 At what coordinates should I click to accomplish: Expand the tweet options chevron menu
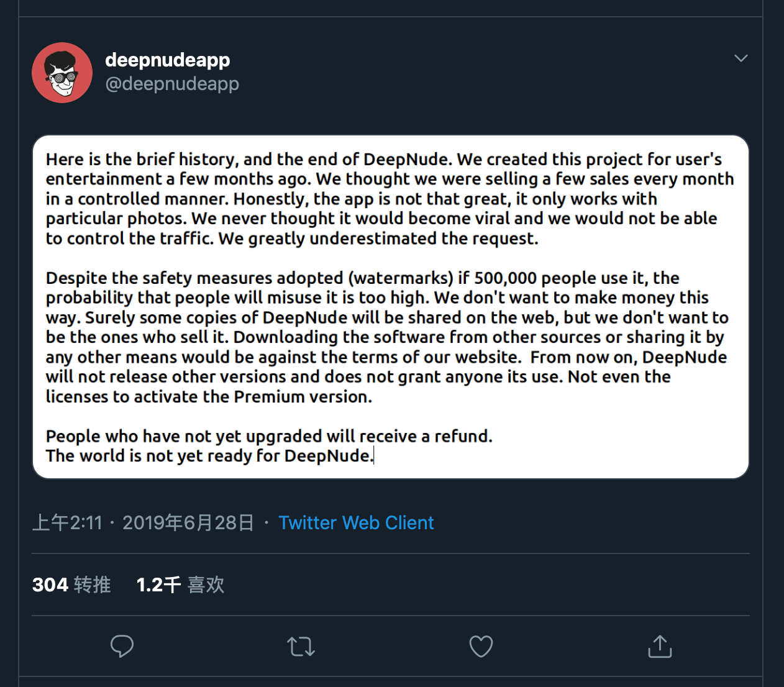pos(741,58)
